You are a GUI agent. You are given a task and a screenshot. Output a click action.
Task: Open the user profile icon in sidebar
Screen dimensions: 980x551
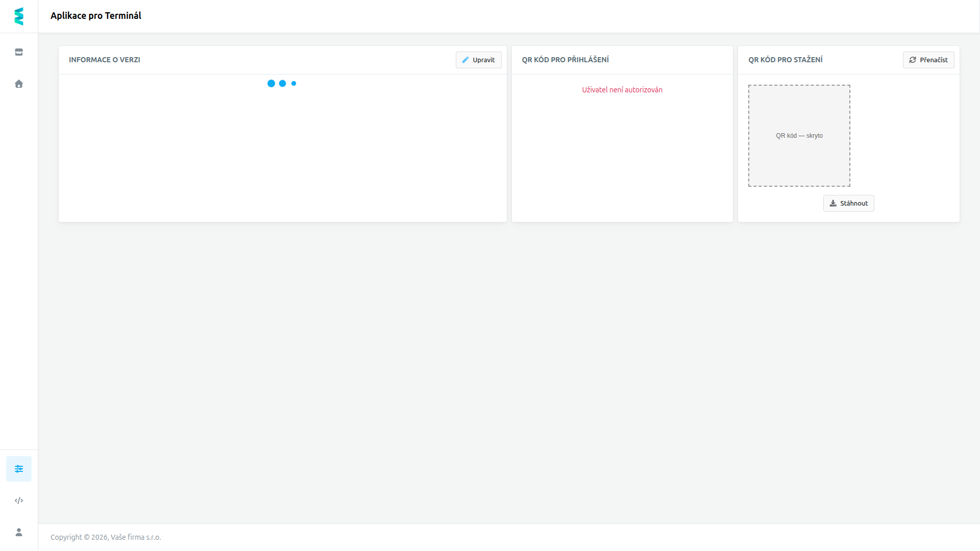point(19,532)
